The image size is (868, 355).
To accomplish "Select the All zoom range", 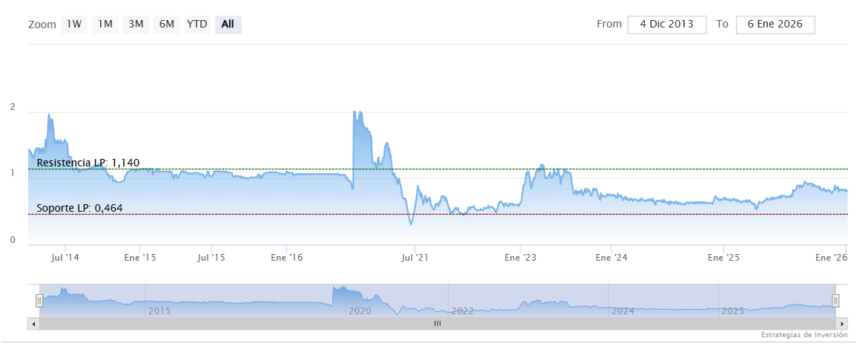I will (228, 25).
